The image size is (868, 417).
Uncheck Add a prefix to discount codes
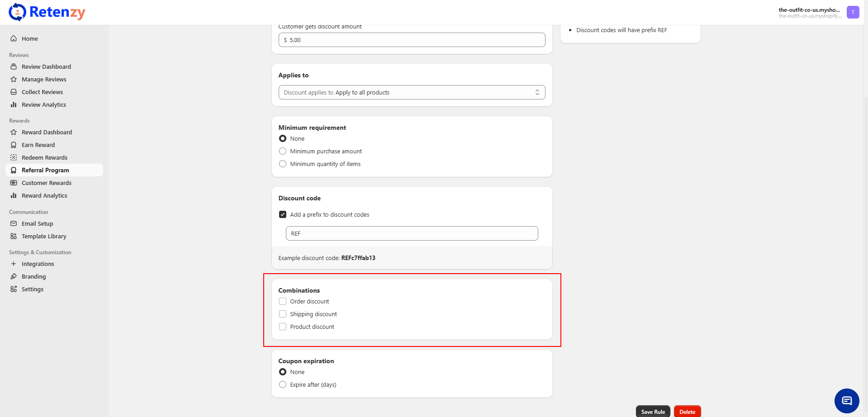[283, 215]
